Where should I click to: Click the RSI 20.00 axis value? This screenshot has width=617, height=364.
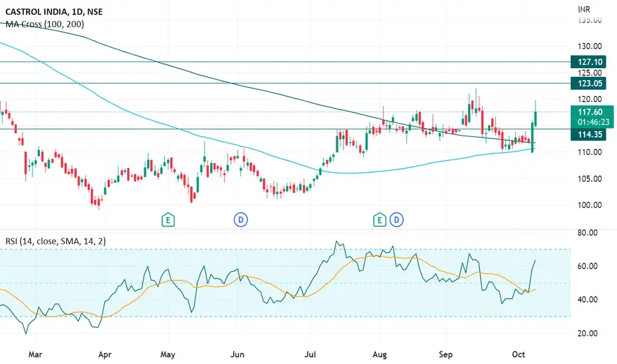[587, 333]
